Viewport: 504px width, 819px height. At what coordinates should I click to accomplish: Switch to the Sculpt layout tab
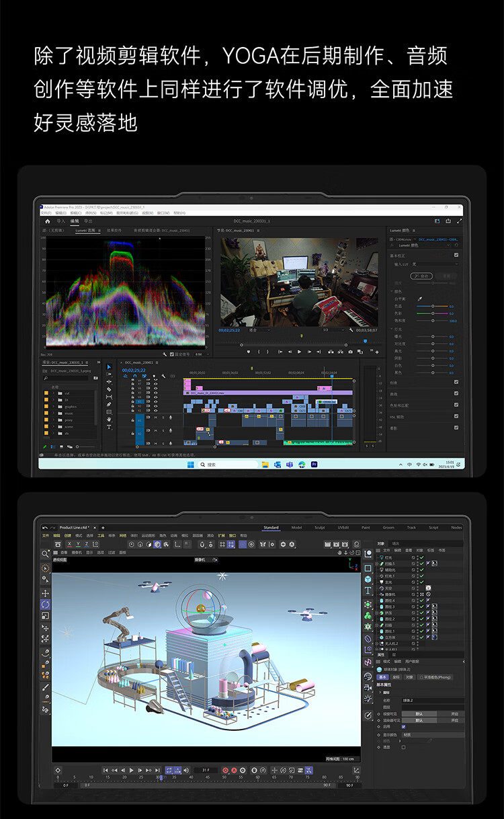[320, 527]
